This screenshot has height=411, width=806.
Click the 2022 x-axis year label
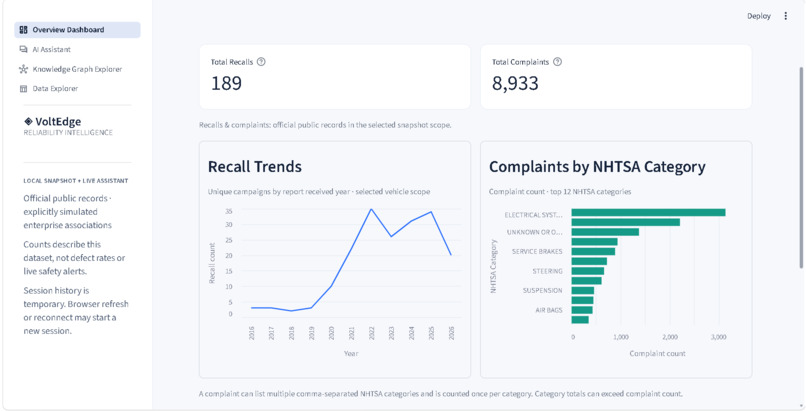(371, 334)
